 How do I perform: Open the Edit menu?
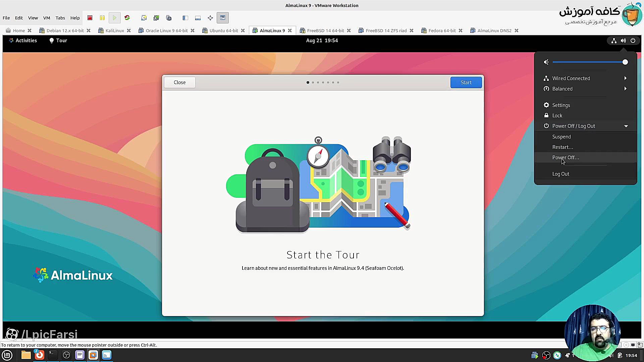click(x=19, y=18)
